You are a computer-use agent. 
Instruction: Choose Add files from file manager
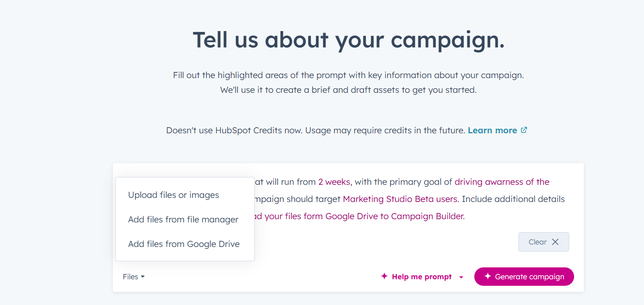tap(183, 220)
